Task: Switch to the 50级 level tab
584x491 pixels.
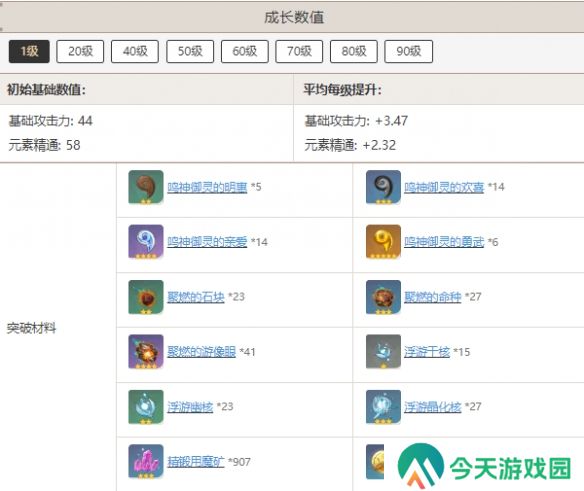Action: pyautogui.click(x=190, y=51)
